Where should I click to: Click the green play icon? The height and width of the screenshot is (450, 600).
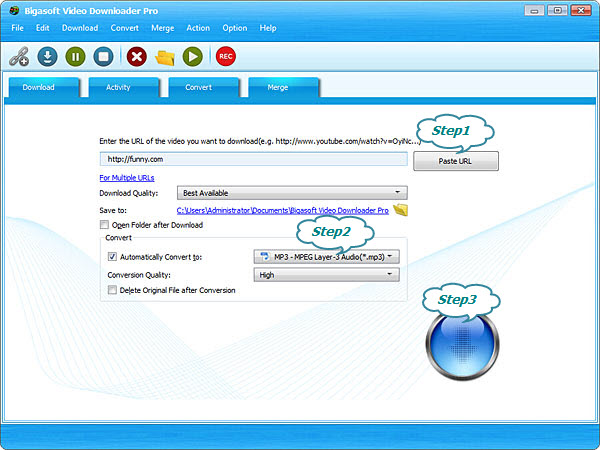192,57
